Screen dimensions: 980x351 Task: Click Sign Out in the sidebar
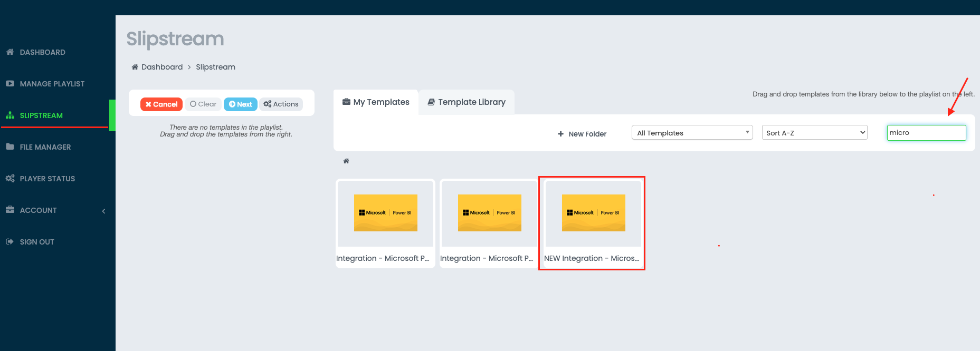pyautogui.click(x=58, y=242)
